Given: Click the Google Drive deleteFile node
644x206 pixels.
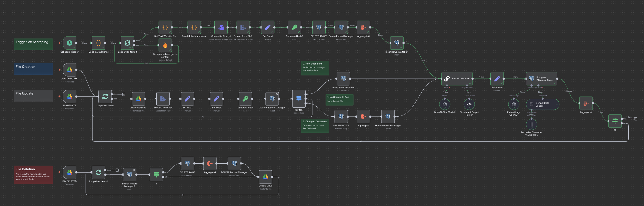Looking at the screenshot, I should coord(265,177).
